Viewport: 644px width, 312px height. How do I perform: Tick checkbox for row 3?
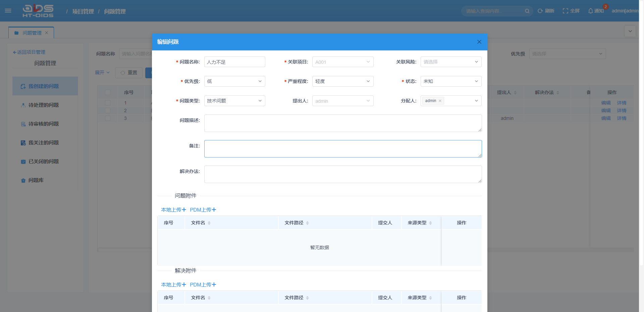(x=108, y=118)
